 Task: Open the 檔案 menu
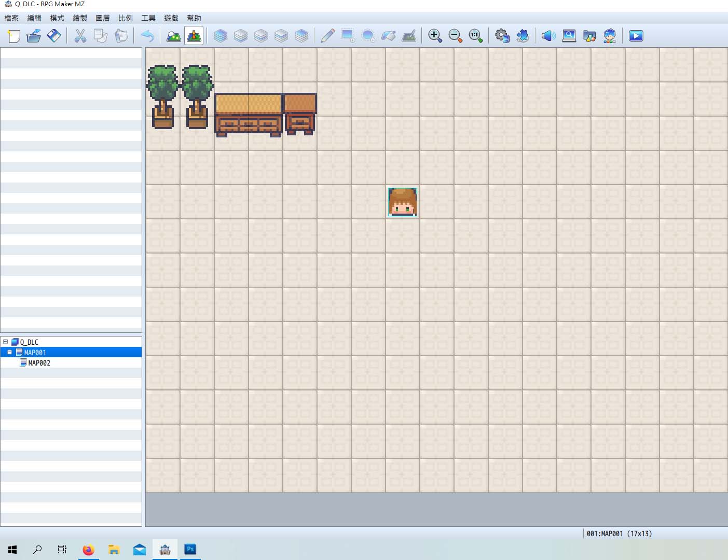11,18
